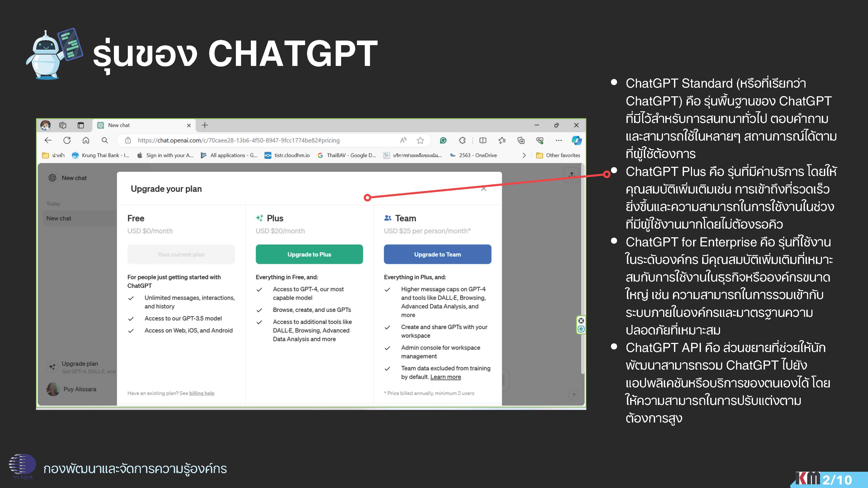The width and height of the screenshot is (868, 488).
Task: Show more bookmarks with chevron arrow
Action: click(x=524, y=155)
